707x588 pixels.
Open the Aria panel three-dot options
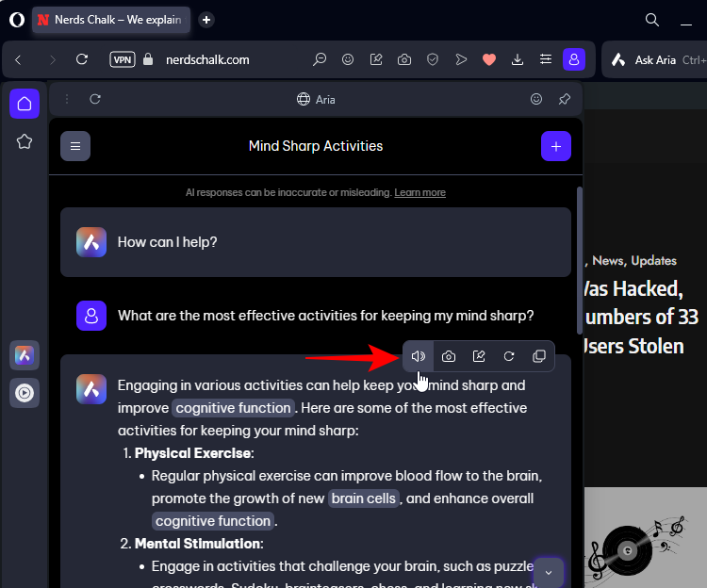coord(67,99)
